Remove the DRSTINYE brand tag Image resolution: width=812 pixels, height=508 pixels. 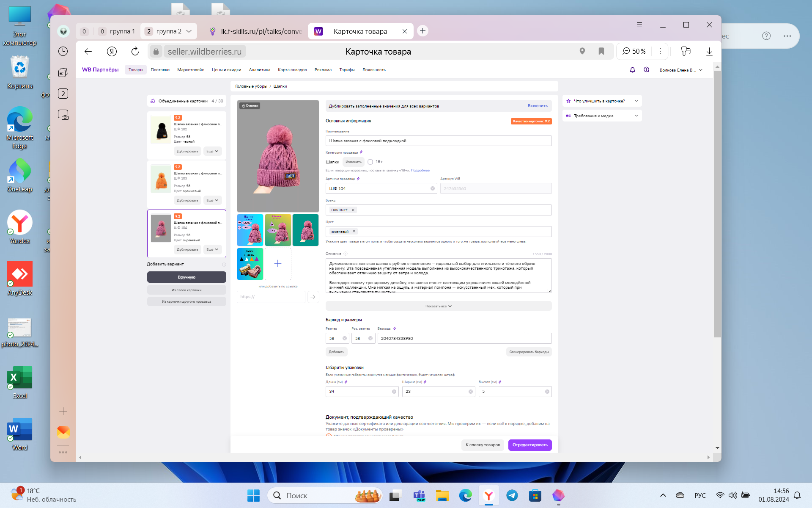(353, 210)
